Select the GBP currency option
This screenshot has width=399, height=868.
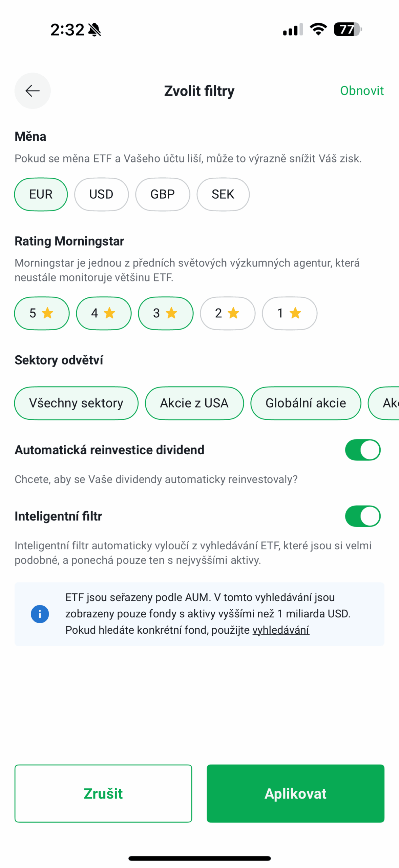point(163,194)
